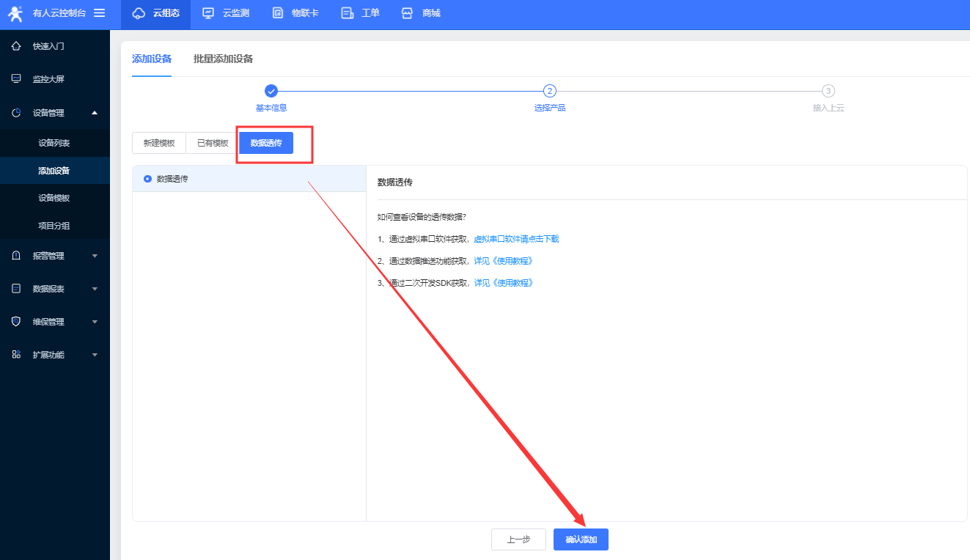Screen dimensions: 970x560
Task: Click the 上一步 previous step button
Action: pos(518,539)
